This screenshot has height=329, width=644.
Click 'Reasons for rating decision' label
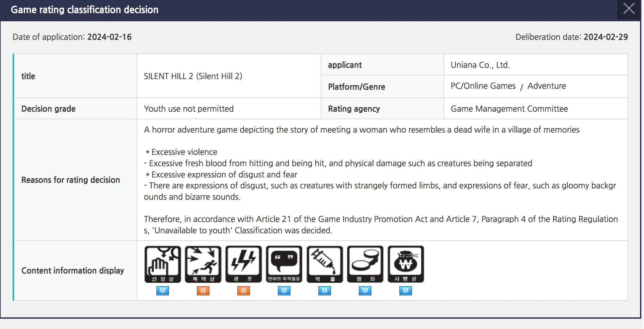(71, 180)
